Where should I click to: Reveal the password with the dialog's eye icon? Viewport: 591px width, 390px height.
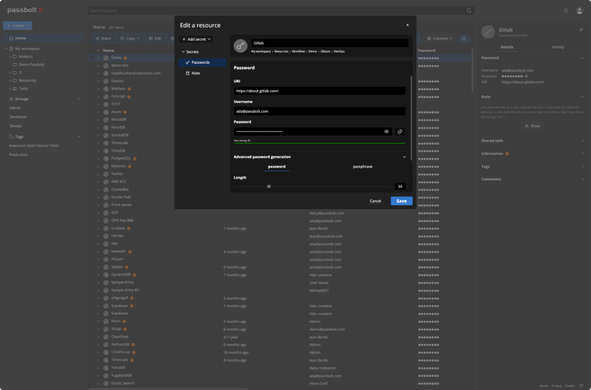click(386, 132)
